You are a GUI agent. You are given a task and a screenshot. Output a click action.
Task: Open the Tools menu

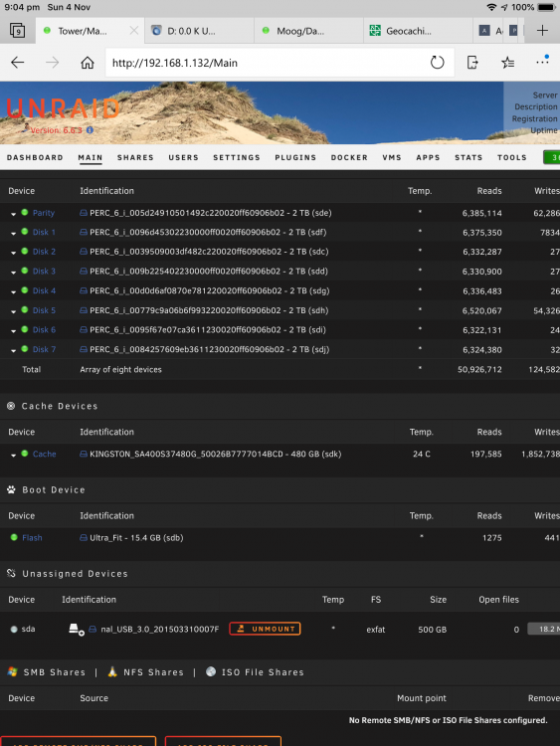512,157
